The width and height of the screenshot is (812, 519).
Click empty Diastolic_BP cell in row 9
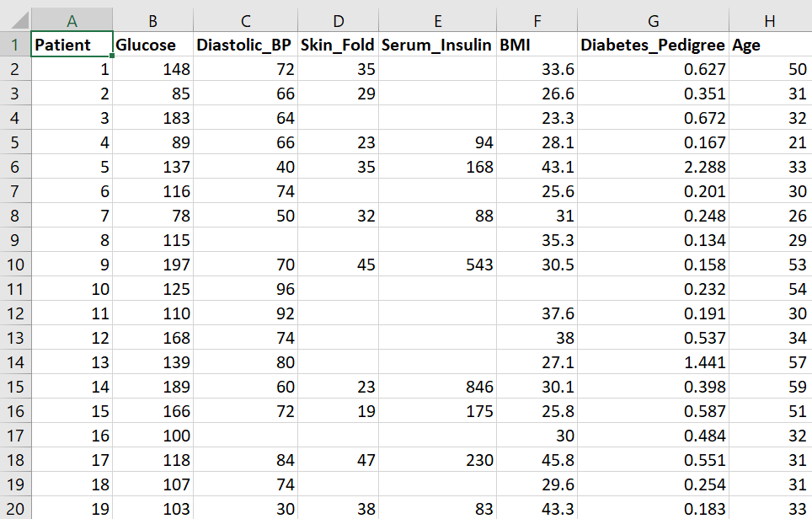pyautogui.click(x=245, y=240)
